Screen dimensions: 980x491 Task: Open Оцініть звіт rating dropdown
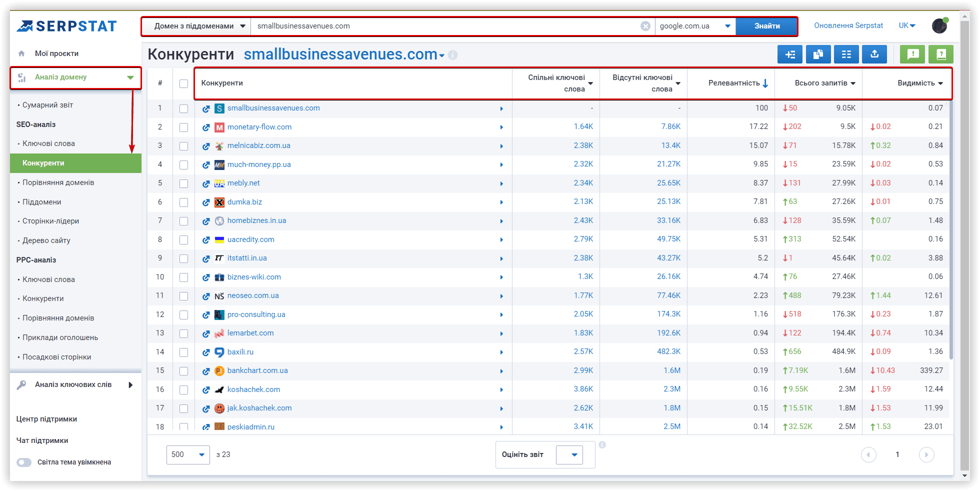(x=569, y=454)
